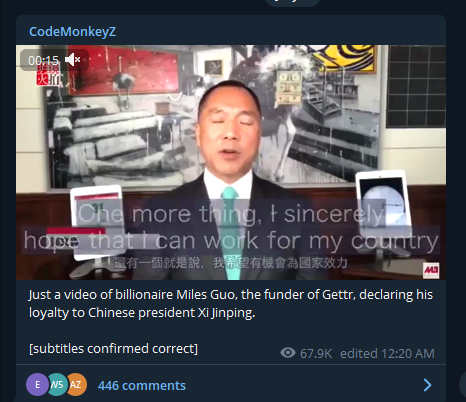Open the purple E commenter avatar
466x402 pixels.
click(37, 385)
